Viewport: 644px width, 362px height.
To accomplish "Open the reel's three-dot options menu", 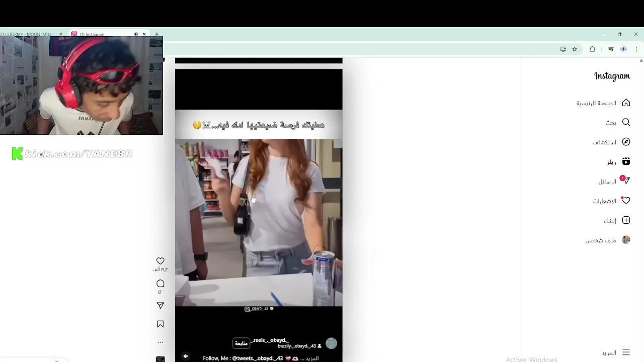I will (x=160, y=342).
